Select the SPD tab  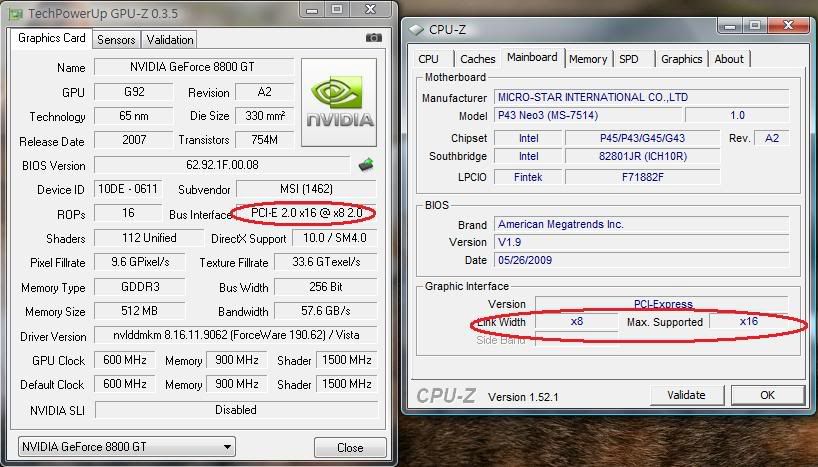tap(629, 59)
